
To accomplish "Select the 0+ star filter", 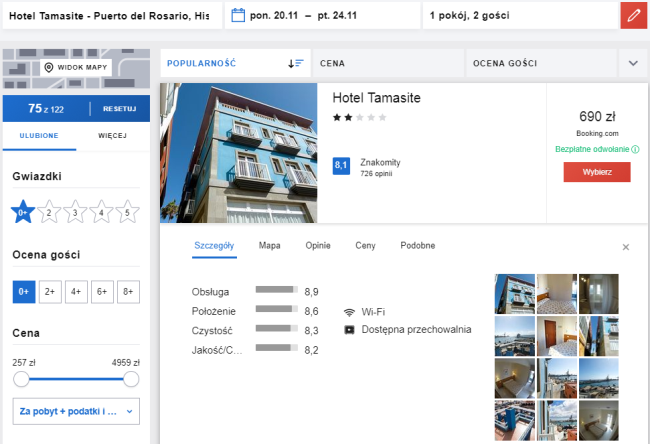I will 22,211.
